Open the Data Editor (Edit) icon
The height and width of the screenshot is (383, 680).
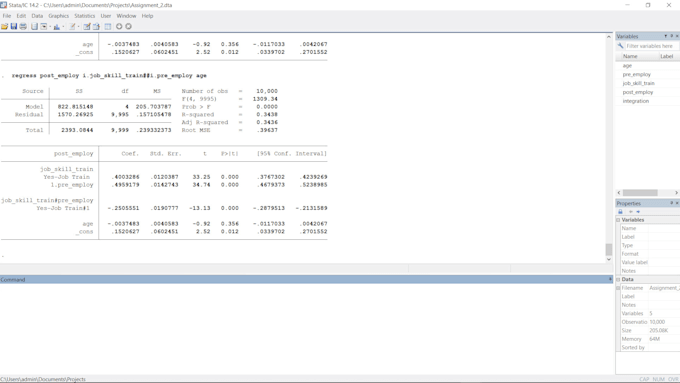pyautogui.click(x=87, y=26)
